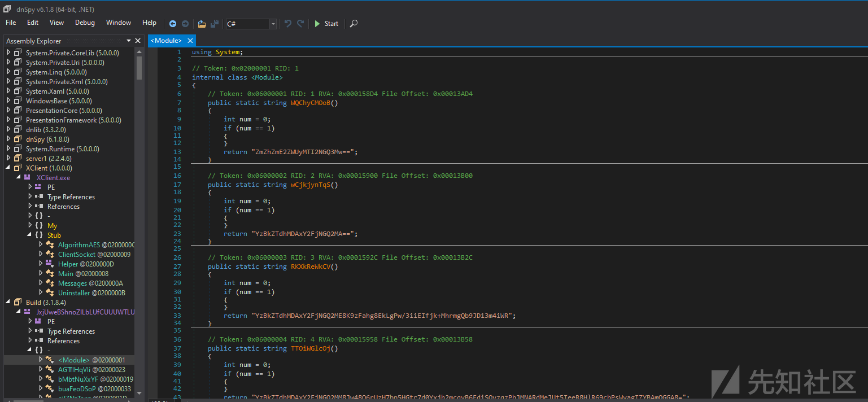The image size is (868, 402).
Task: Open the View menu
Action: 57,23
